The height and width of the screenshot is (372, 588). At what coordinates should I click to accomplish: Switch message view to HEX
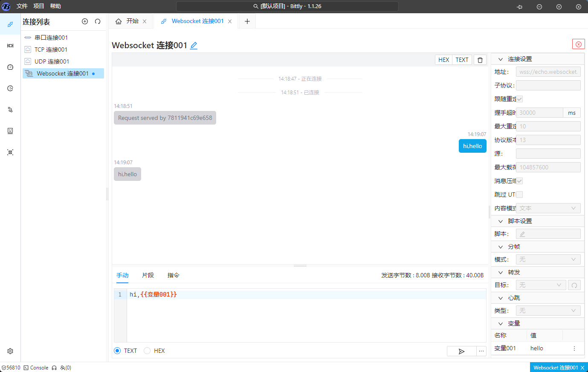tap(443, 60)
